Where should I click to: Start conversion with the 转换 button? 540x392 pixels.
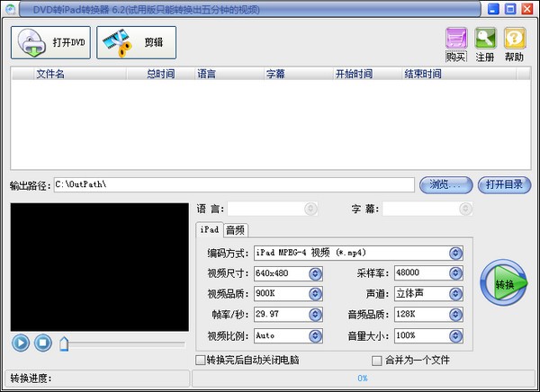(x=503, y=282)
